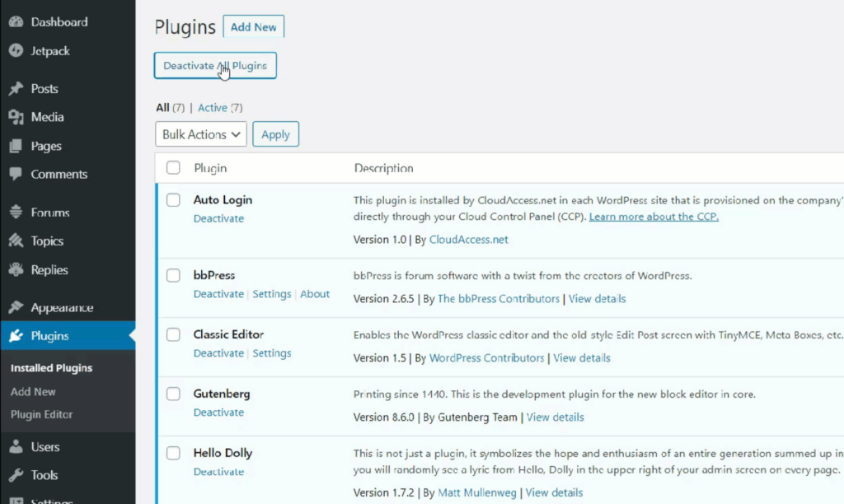844x504 pixels.
Task: Click Deactivate All Plugins button
Action: (x=215, y=66)
